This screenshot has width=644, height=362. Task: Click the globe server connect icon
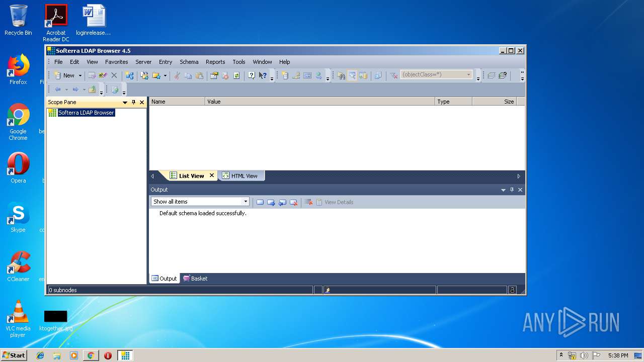[318, 75]
